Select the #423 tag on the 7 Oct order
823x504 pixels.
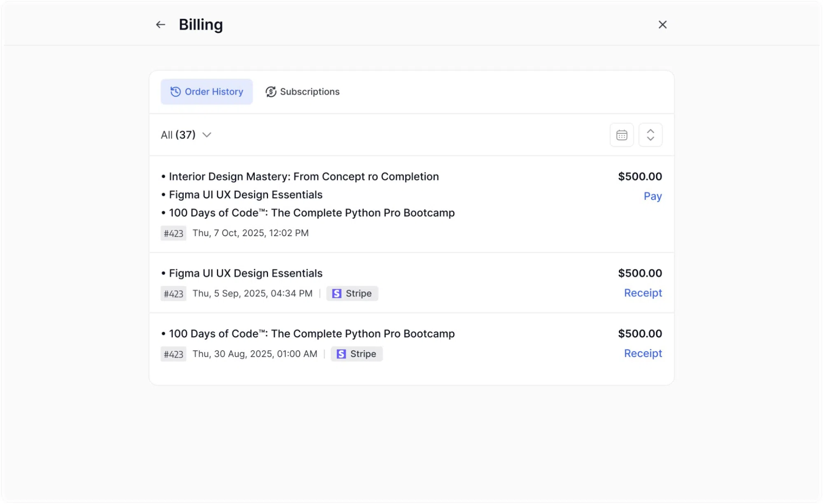(x=173, y=233)
